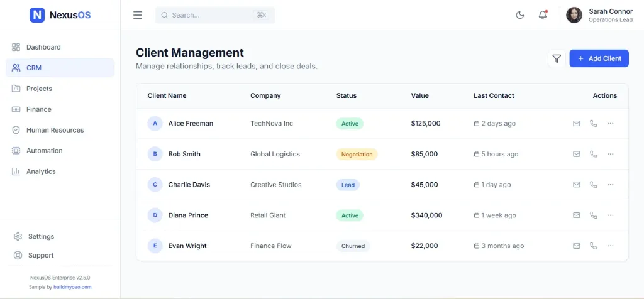Click the NexusOS logo icon
Viewport: 644px width, 299px height.
click(x=37, y=15)
